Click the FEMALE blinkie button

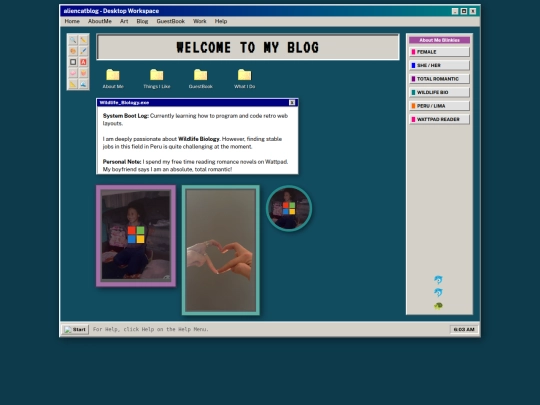(x=439, y=52)
